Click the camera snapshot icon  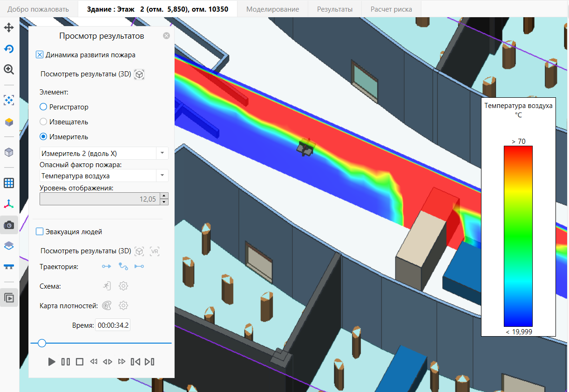coord(9,225)
